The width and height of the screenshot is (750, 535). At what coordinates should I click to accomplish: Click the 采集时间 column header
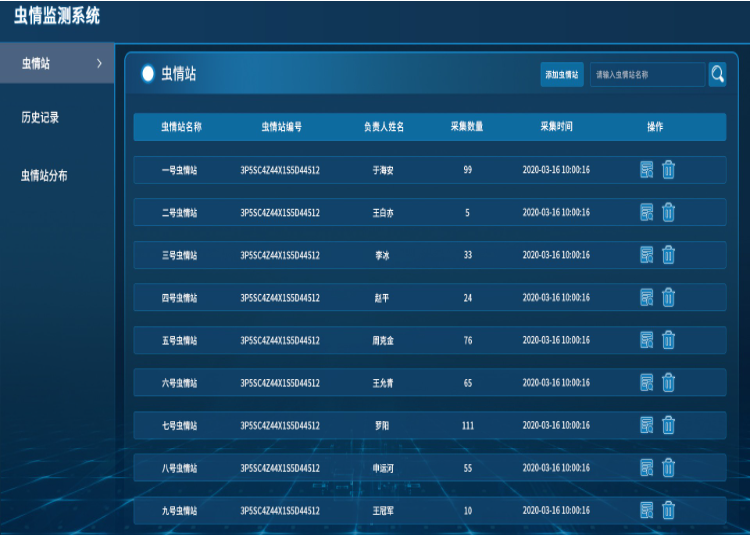point(556,127)
